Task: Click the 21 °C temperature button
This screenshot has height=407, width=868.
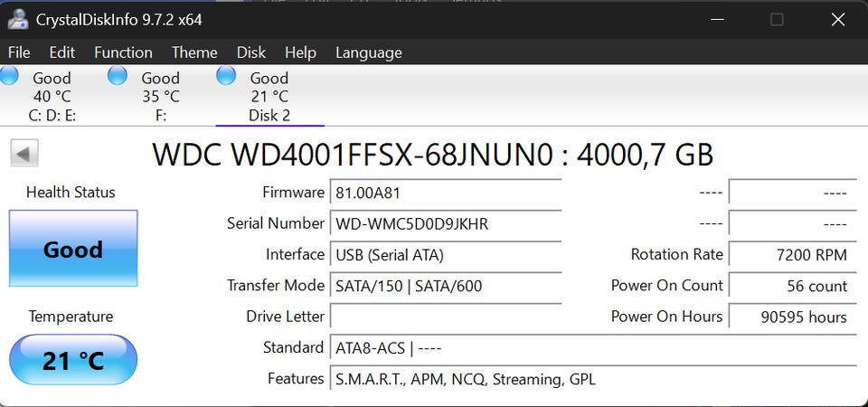Action: click(73, 360)
